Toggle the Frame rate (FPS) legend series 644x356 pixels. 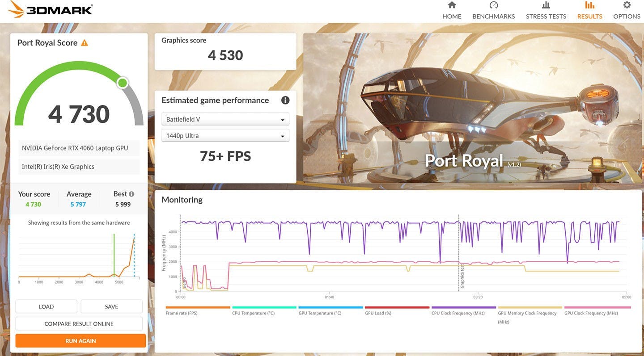pos(182,313)
